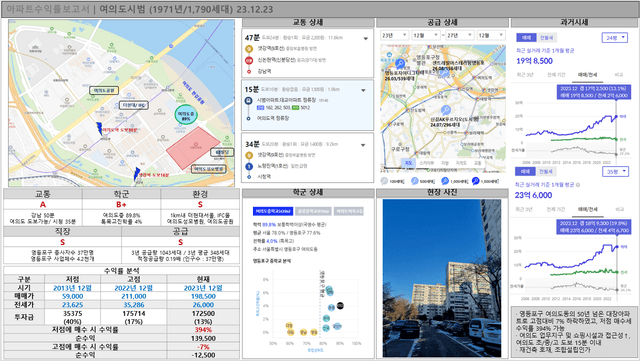640x361 pixels.
Task: Click the lightning marker near 샛강역 on the left map
Action: pos(137,173)
